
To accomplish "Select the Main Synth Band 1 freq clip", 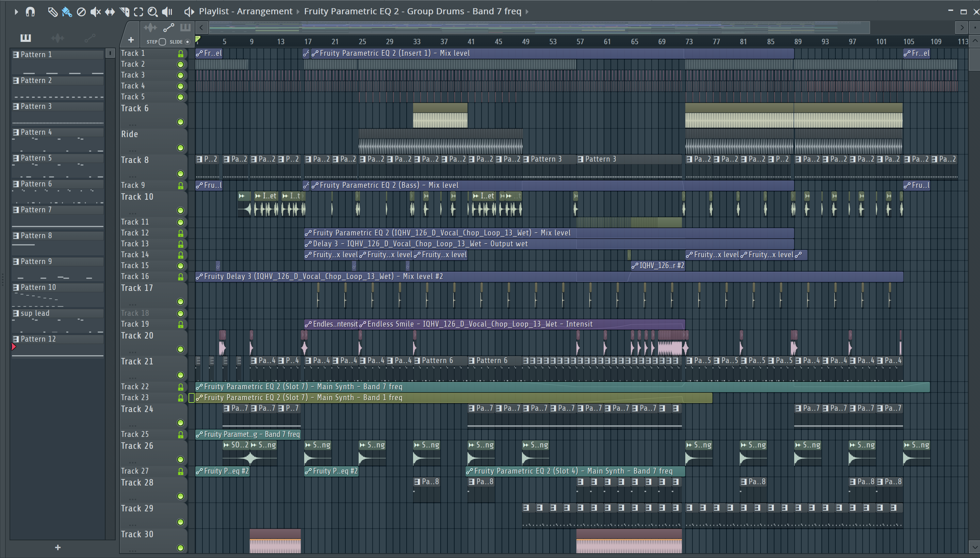I will (454, 398).
